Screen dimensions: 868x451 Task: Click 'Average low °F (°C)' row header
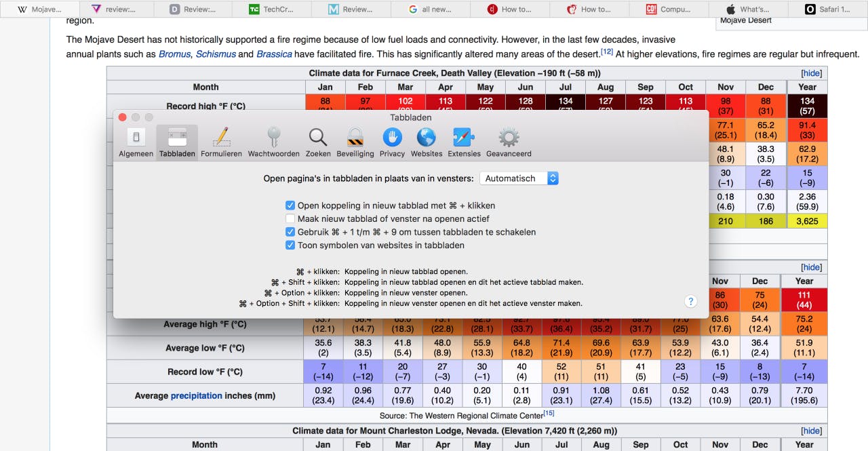coord(205,348)
